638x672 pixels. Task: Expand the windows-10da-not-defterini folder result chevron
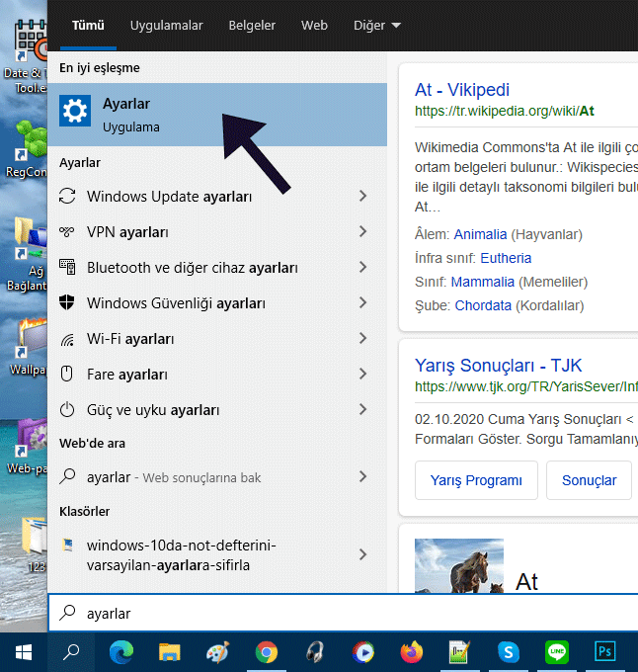[x=362, y=554]
